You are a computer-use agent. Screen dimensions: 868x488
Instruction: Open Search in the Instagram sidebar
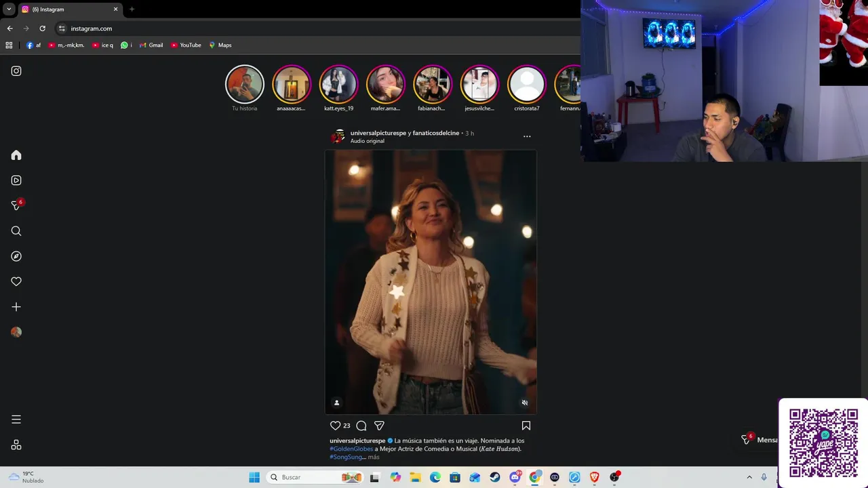pyautogui.click(x=16, y=231)
